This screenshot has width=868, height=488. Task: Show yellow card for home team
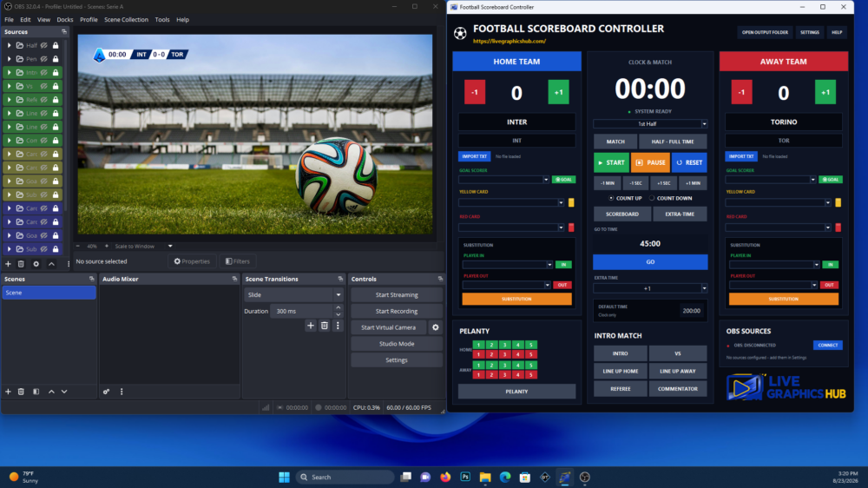point(571,202)
